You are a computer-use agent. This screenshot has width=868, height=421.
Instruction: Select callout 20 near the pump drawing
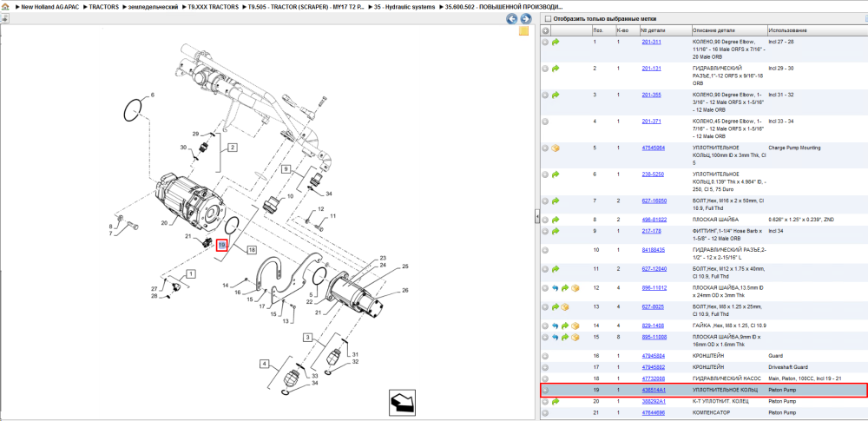click(164, 223)
